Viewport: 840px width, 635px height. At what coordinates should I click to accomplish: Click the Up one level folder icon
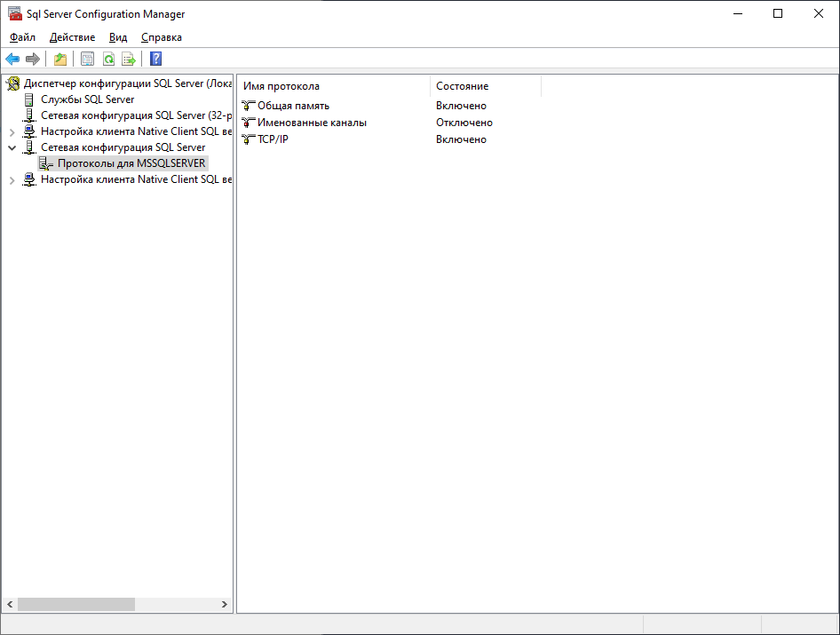(59, 60)
